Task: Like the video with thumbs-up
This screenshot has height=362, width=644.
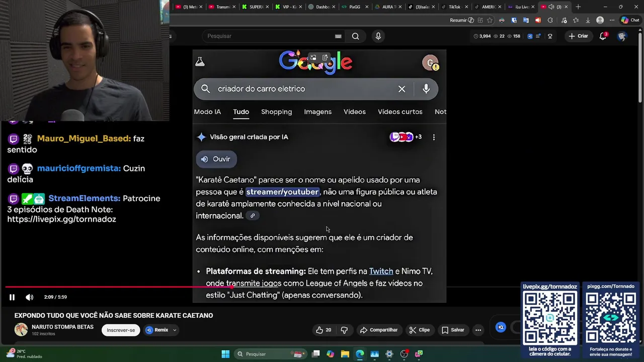Action: [x=324, y=330]
